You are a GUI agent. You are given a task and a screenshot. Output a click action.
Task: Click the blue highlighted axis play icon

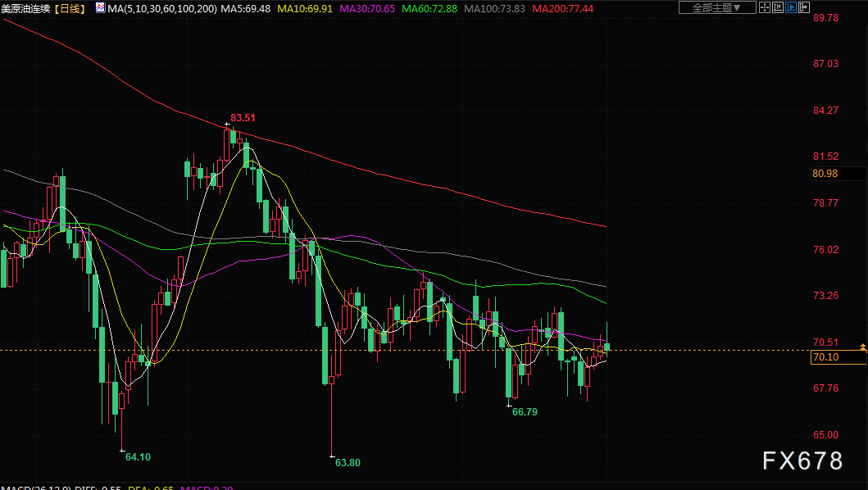791,7
